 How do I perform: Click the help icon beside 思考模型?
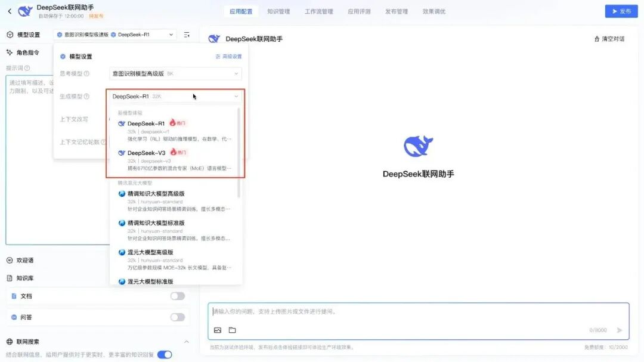click(86, 73)
